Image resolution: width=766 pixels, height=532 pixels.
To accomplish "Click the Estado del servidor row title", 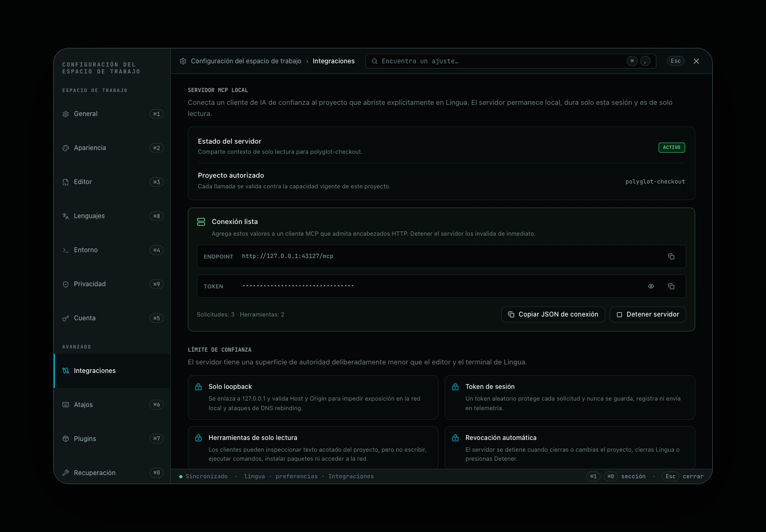I will click(230, 142).
